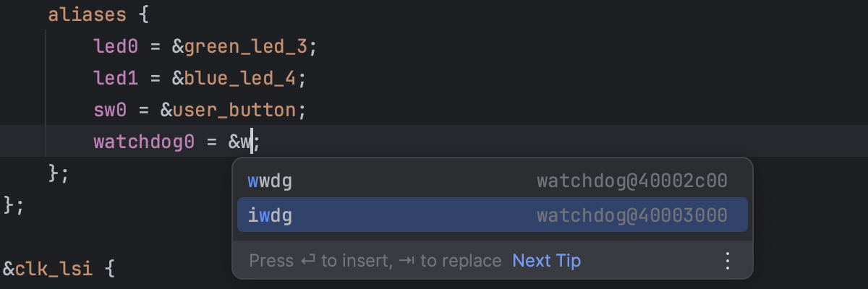The height and width of the screenshot is (289, 868).
Task: Place cursor on the aliases keyword
Action: (81, 14)
